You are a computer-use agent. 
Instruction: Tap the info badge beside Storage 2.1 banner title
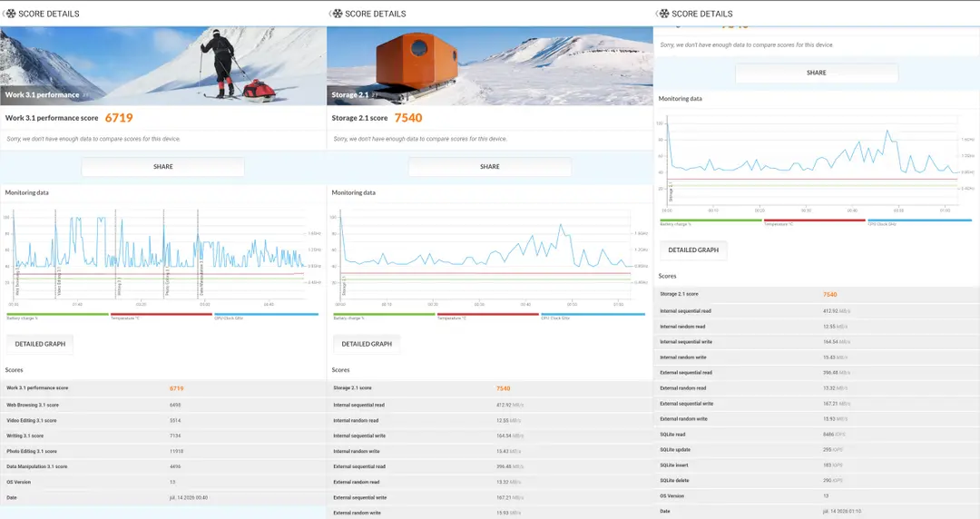[375, 95]
